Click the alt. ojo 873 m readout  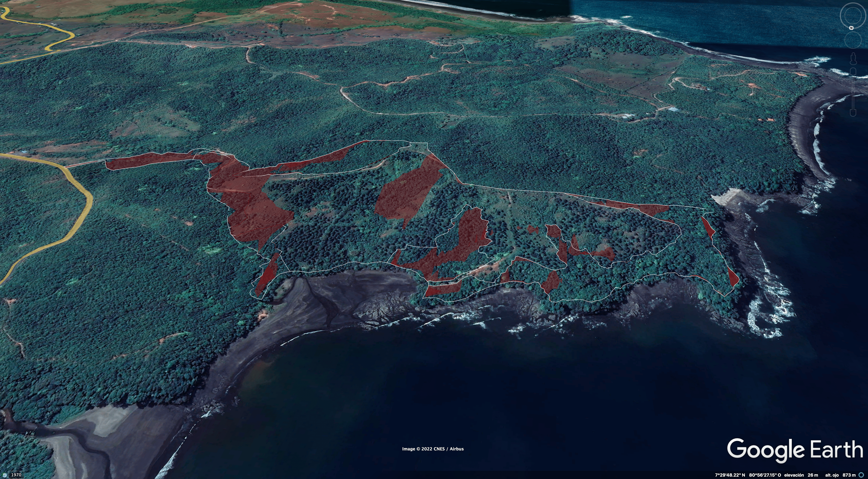click(x=840, y=475)
